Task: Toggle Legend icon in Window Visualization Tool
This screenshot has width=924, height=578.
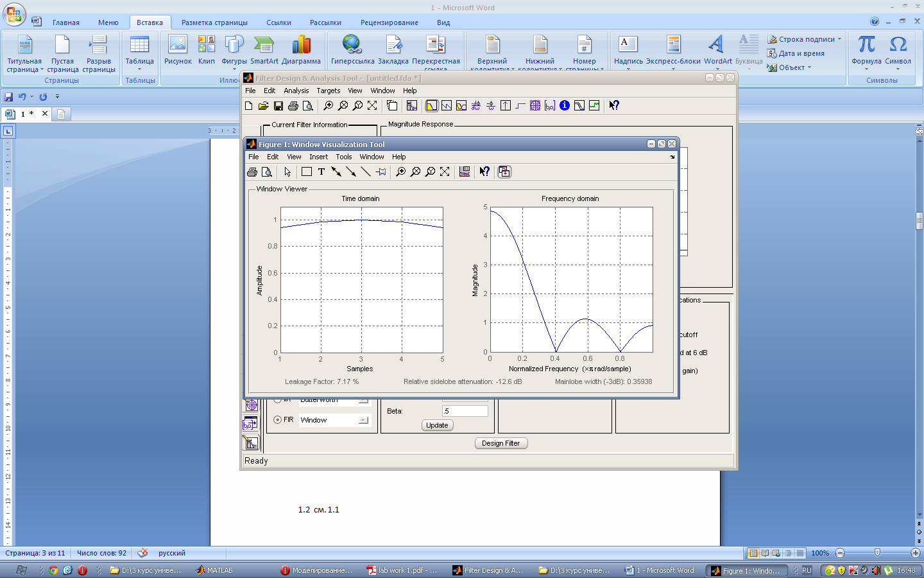Action: pos(465,172)
